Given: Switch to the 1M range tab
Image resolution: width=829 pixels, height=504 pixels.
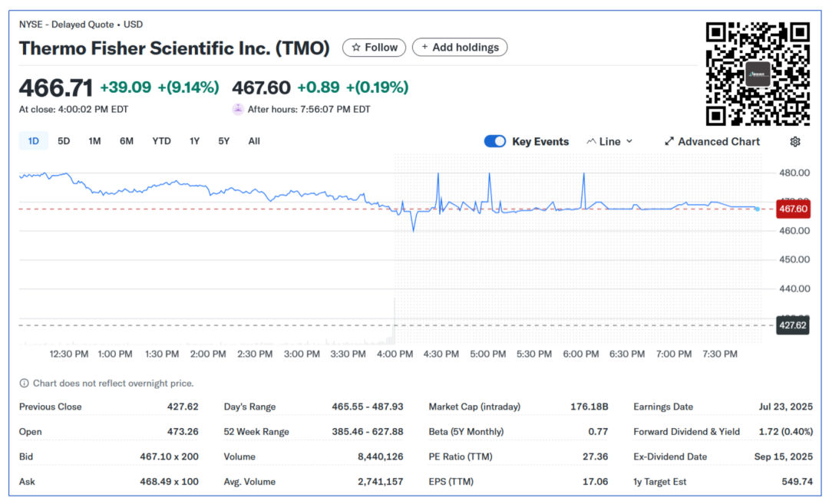Looking at the screenshot, I should click(x=94, y=141).
